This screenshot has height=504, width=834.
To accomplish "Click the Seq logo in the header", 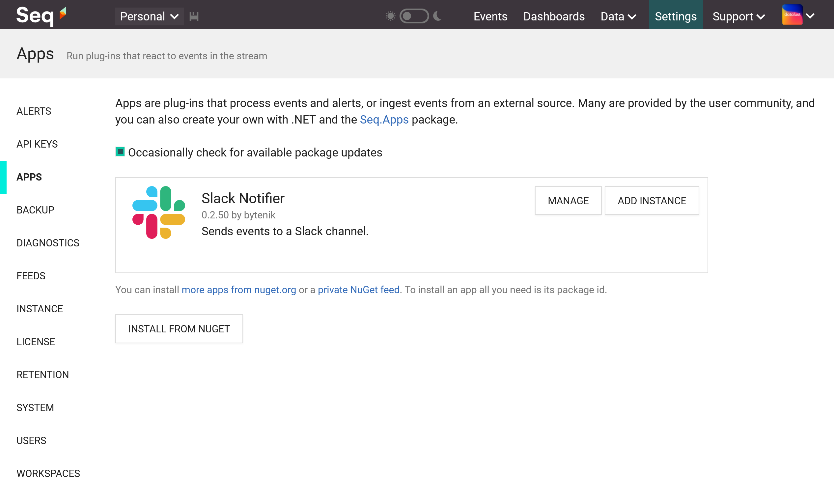I will (41, 15).
